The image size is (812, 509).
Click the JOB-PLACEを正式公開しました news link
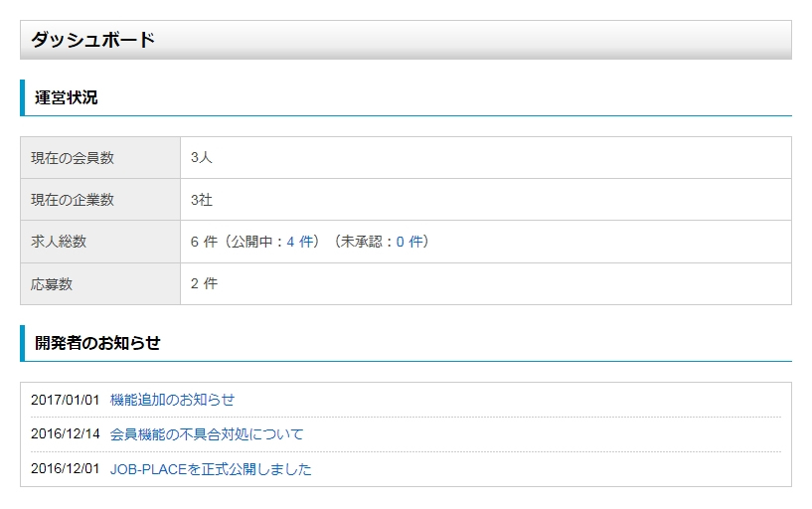[211, 469]
